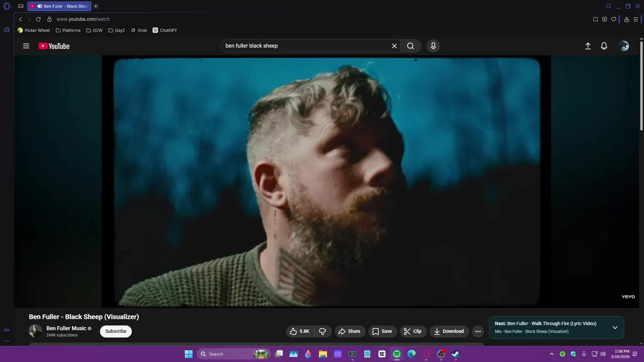Viewport: 644px width, 362px height.
Task: Click the site padlock security icon
Action: [x=49, y=19]
